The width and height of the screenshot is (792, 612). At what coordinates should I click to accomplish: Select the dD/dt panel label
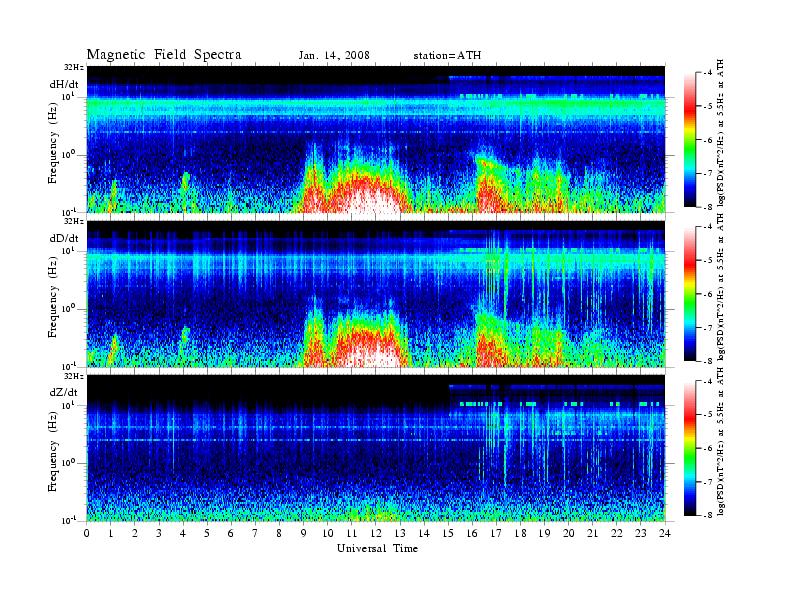64,238
